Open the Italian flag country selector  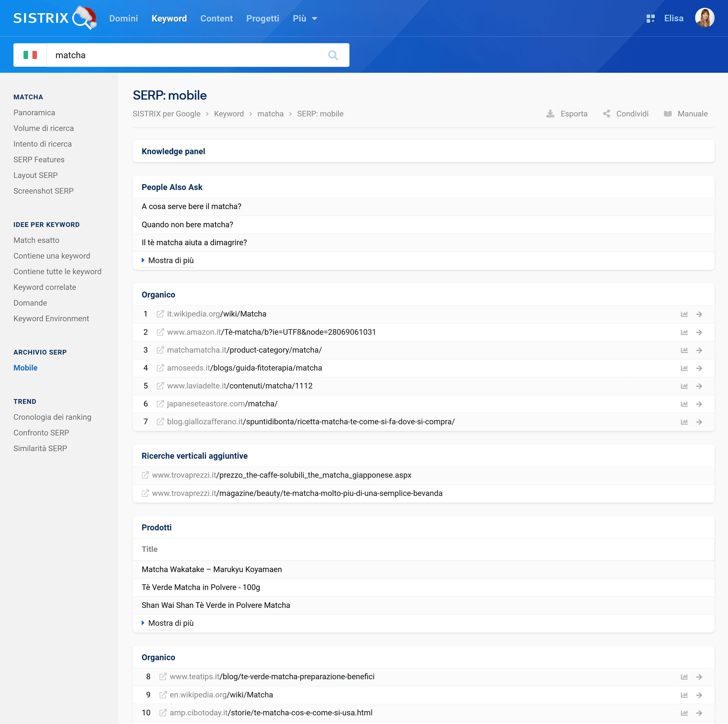pos(30,55)
